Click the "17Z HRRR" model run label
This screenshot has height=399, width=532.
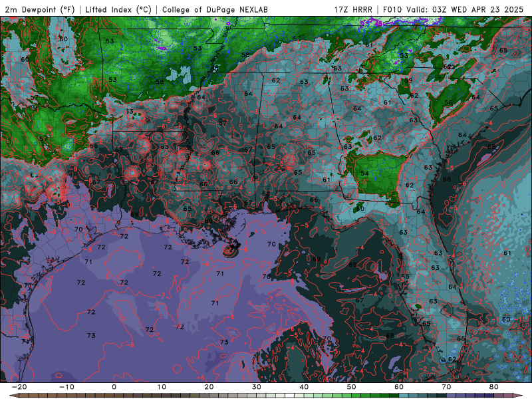click(x=353, y=9)
